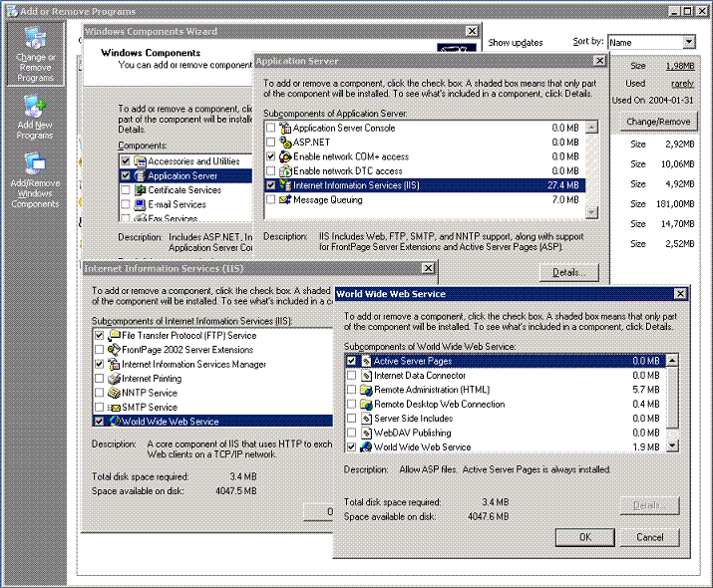
Task: Select File Transfer Protocol (FTP) Service icon
Action: (x=114, y=335)
